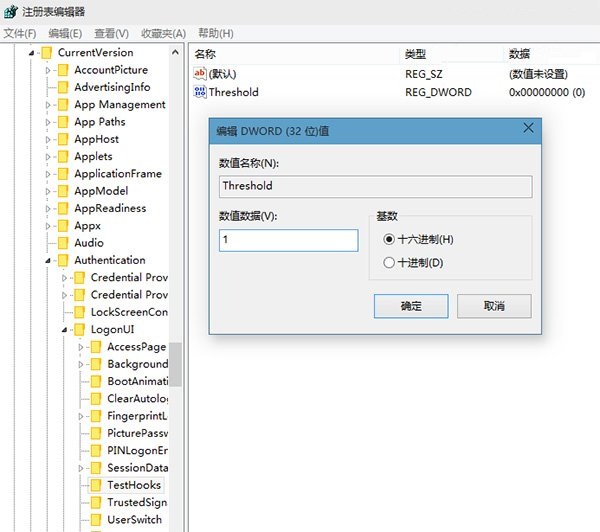
Task: Collapse the Authentication tree node
Action: coord(48,261)
